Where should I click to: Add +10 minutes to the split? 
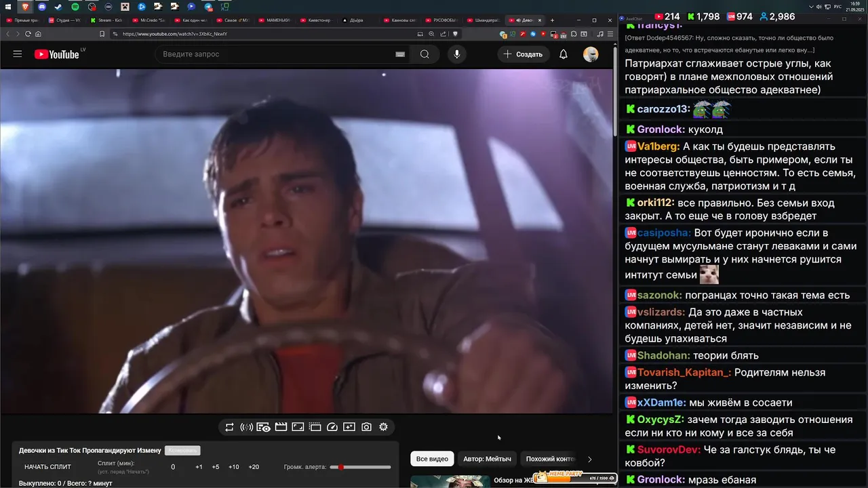[233, 467]
